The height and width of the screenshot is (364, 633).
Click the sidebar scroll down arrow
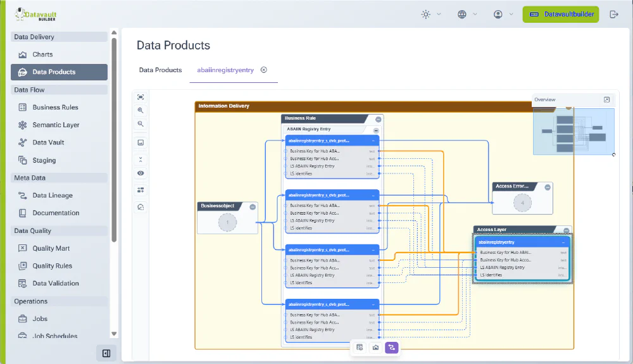coord(114,334)
